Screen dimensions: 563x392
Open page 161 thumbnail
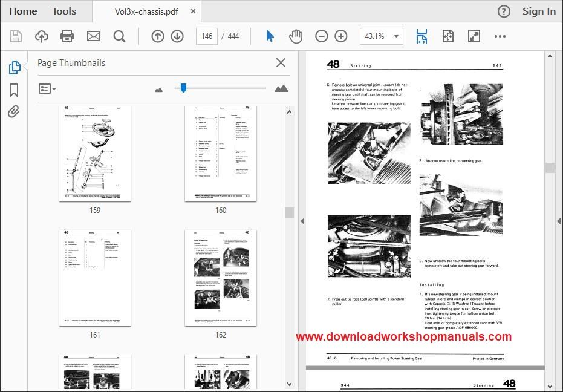pyautogui.click(x=95, y=278)
